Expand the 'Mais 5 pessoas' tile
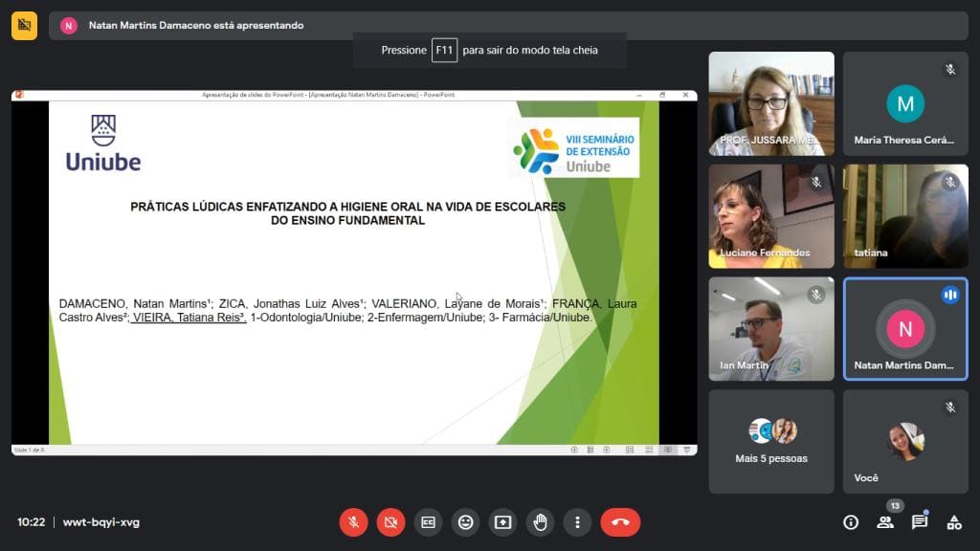 click(771, 442)
